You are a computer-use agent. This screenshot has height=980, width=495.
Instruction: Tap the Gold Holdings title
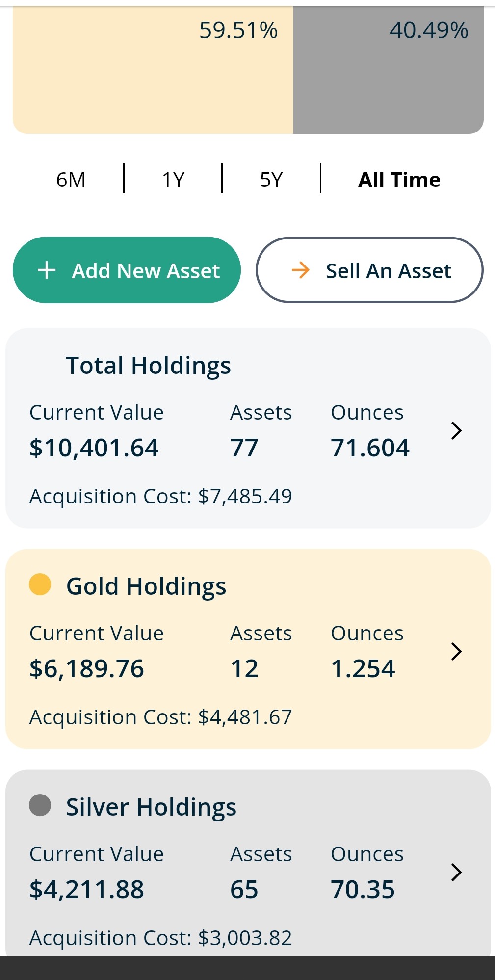point(146,586)
